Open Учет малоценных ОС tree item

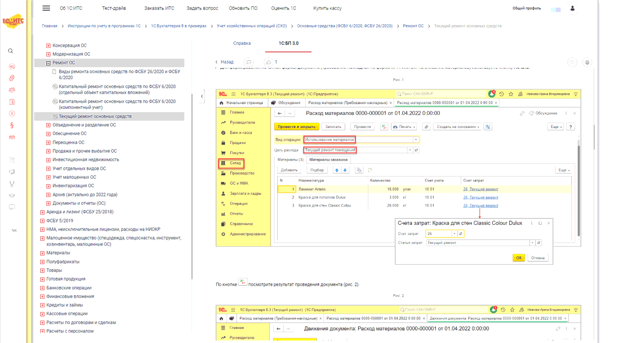[x=74, y=177]
